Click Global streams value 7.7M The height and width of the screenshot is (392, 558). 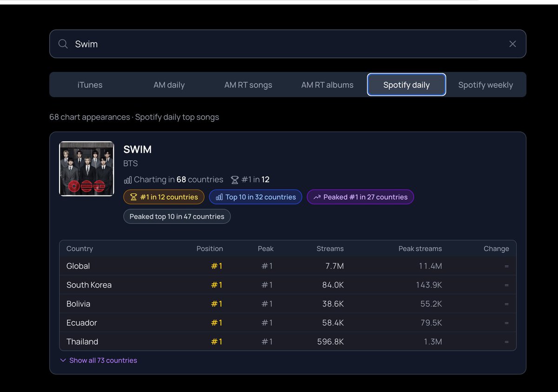[x=334, y=266]
